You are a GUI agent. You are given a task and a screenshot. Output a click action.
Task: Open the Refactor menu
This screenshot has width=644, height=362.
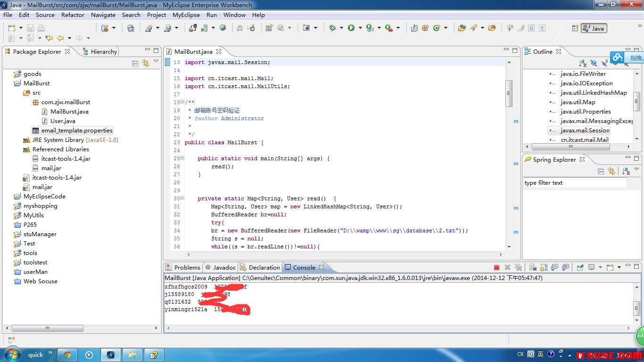click(73, 15)
